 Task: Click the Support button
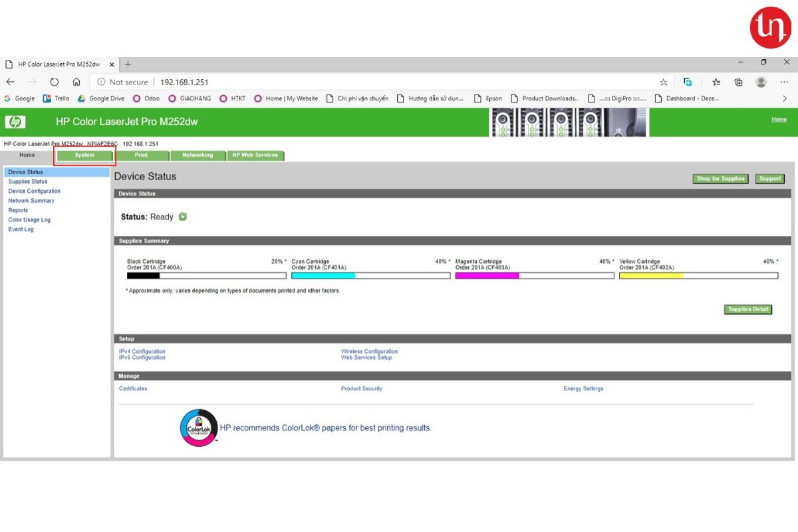click(x=770, y=179)
